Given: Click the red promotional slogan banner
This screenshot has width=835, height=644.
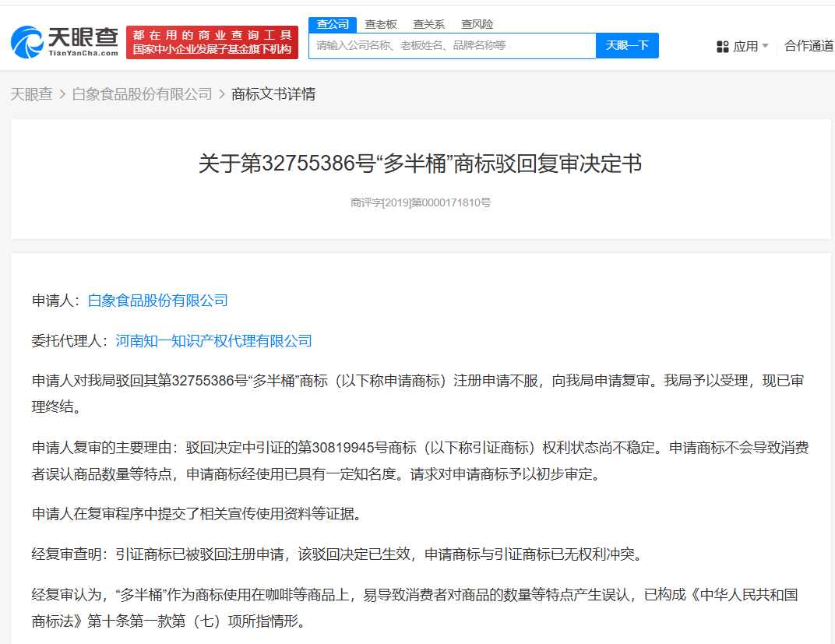Looking at the screenshot, I should (212, 42).
